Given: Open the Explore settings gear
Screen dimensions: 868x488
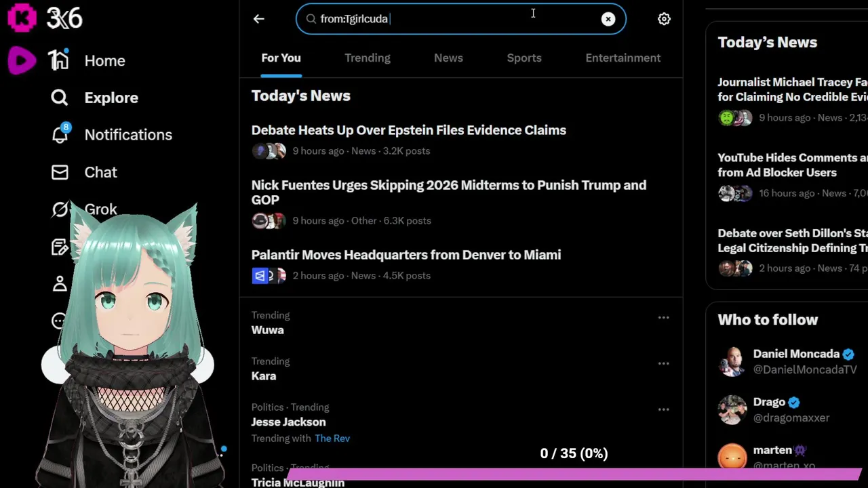Looking at the screenshot, I should [x=664, y=19].
